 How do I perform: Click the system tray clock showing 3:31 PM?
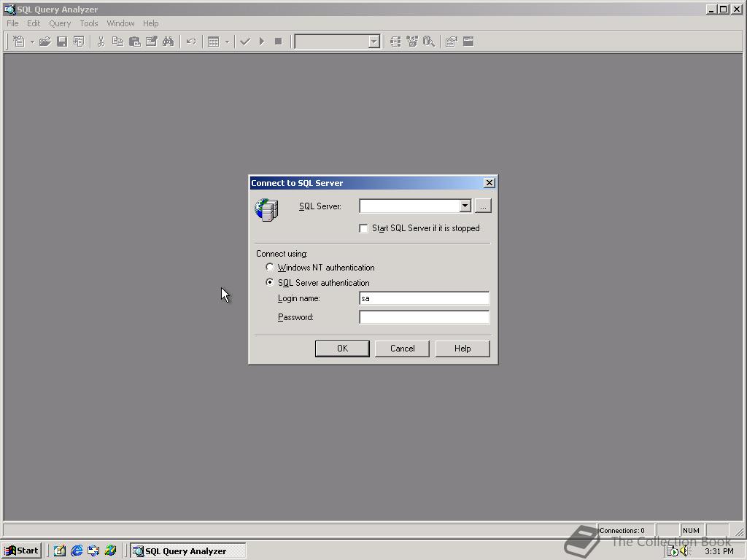coord(719,551)
